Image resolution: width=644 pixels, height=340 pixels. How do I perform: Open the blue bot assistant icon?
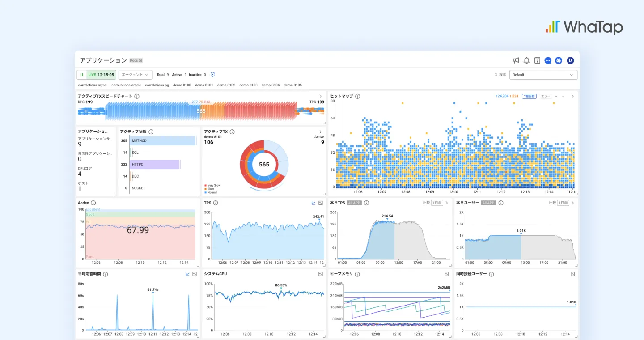(559, 60)
